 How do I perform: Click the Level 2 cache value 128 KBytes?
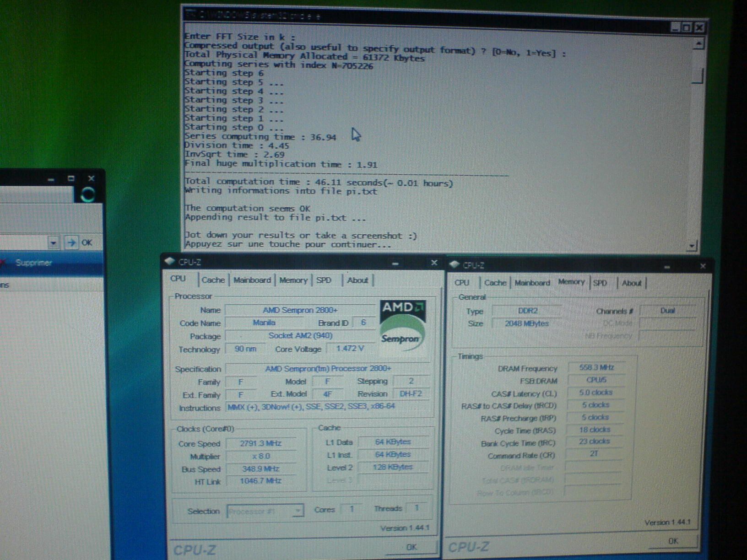click(393, 467)
